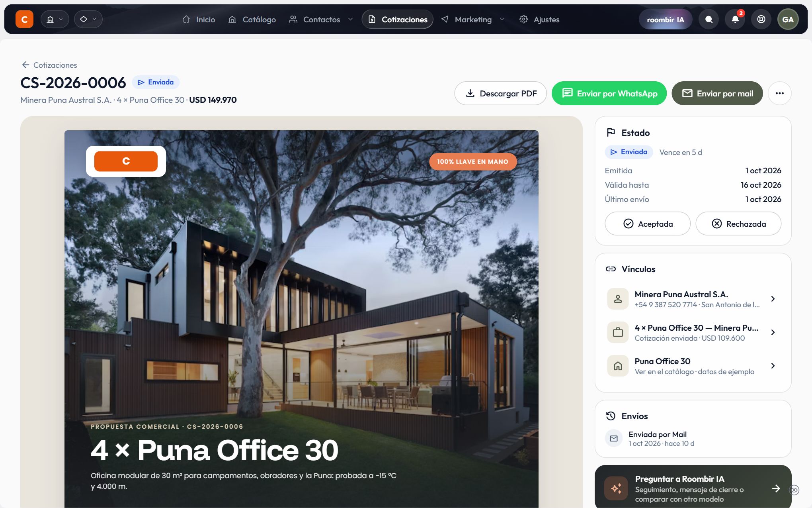
Task: Send quote via WhatsApp
Action: point(609,93)
